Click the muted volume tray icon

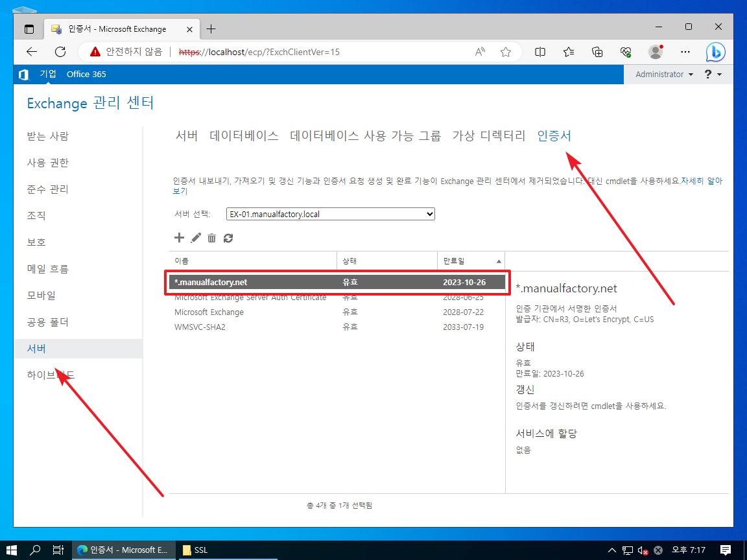(x=643, y=550)
